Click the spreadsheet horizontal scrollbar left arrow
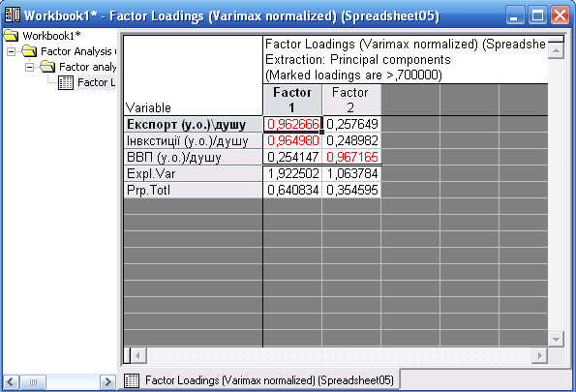 pyautogui.click(x=138, y=355)
